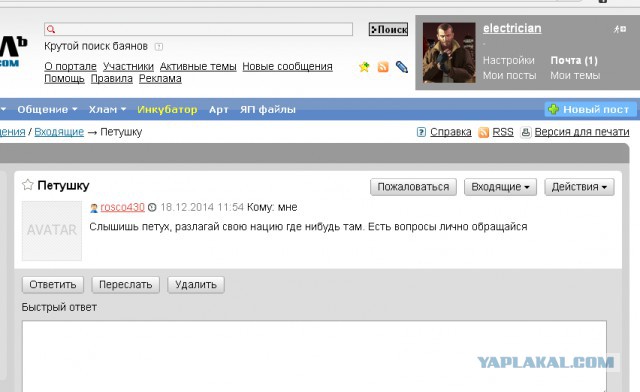Open Мои темы link
This screenshot has height=392, width=640.
tap(575, 76)
